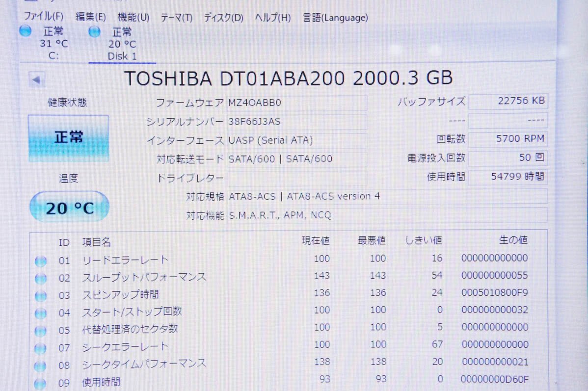588x391 pixels.
Task: Select the シークタイムパフォーマンス attribute name
Action: pos(144,364)
